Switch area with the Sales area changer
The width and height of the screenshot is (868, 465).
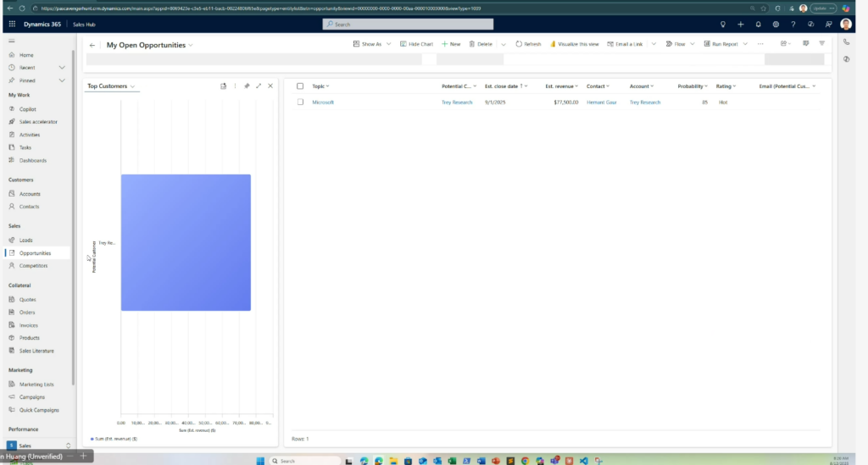(x=39, y=446)
